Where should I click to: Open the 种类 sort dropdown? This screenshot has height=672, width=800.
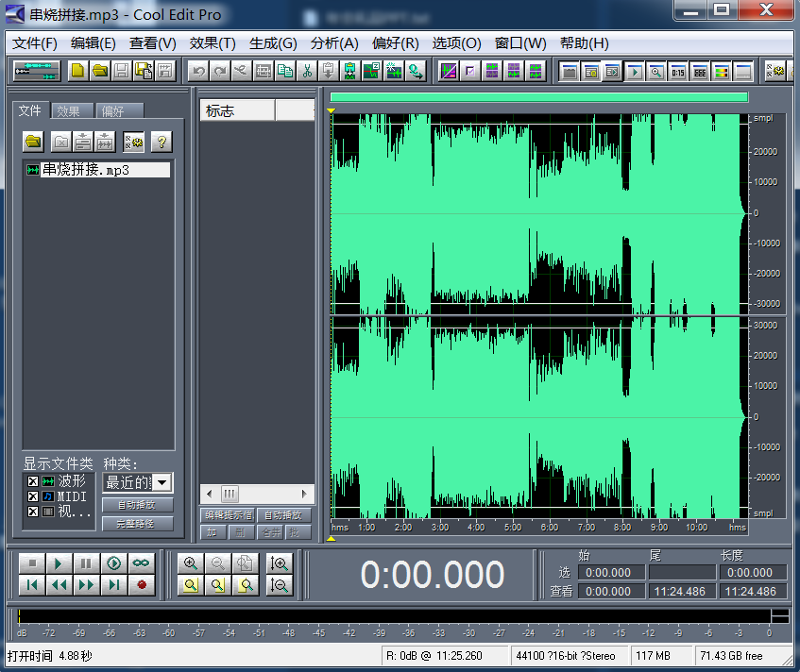pos(162,482)
